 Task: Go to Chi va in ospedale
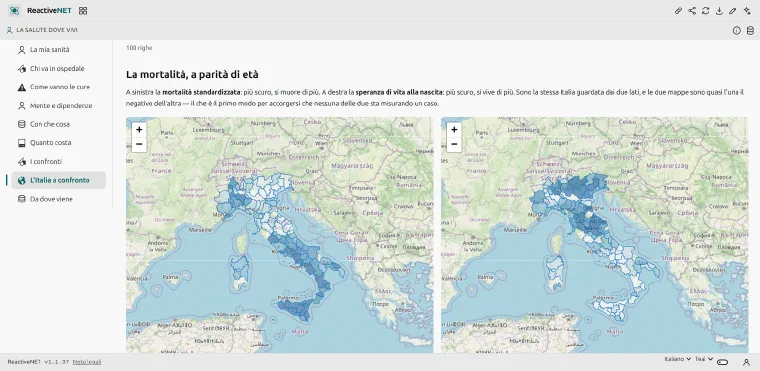point(59,68)
